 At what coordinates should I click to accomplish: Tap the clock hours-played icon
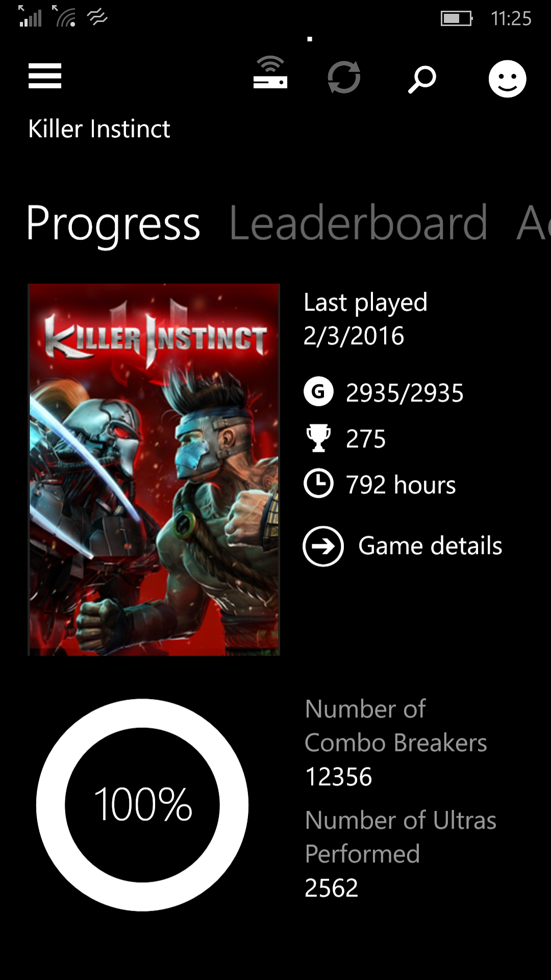tap(318, 483)
